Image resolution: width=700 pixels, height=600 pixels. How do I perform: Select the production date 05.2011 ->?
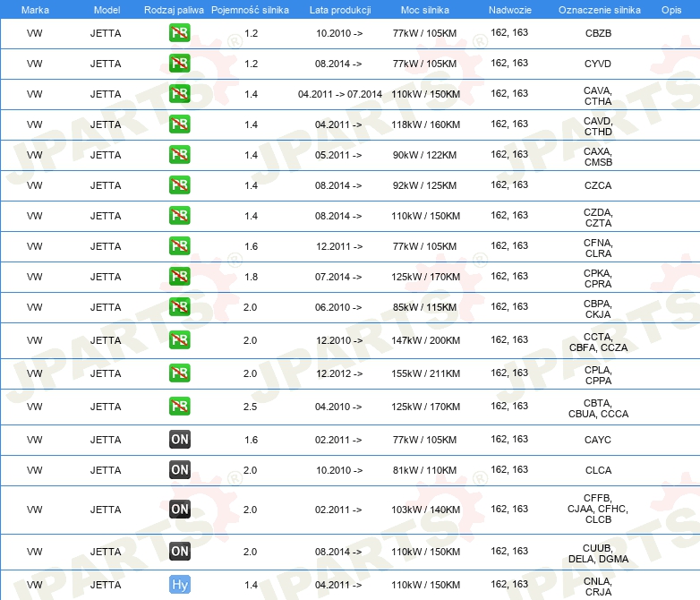point(338,155)
